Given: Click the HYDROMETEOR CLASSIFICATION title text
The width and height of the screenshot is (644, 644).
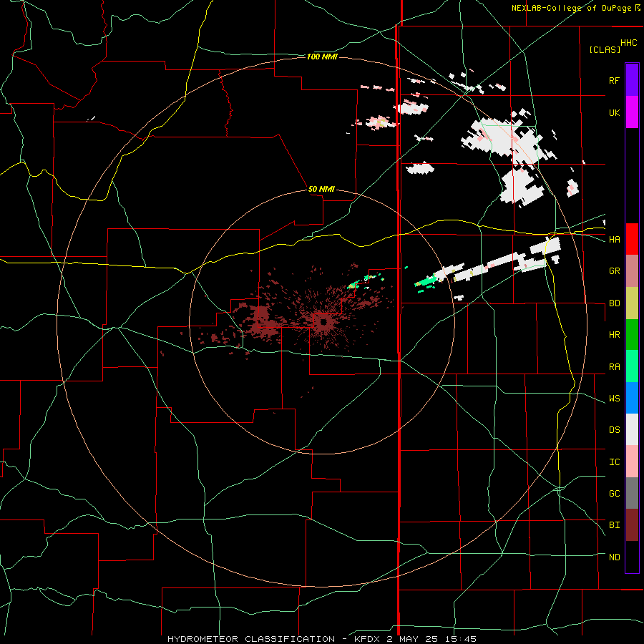Looking at the screenshot, I should click(251, 639).
